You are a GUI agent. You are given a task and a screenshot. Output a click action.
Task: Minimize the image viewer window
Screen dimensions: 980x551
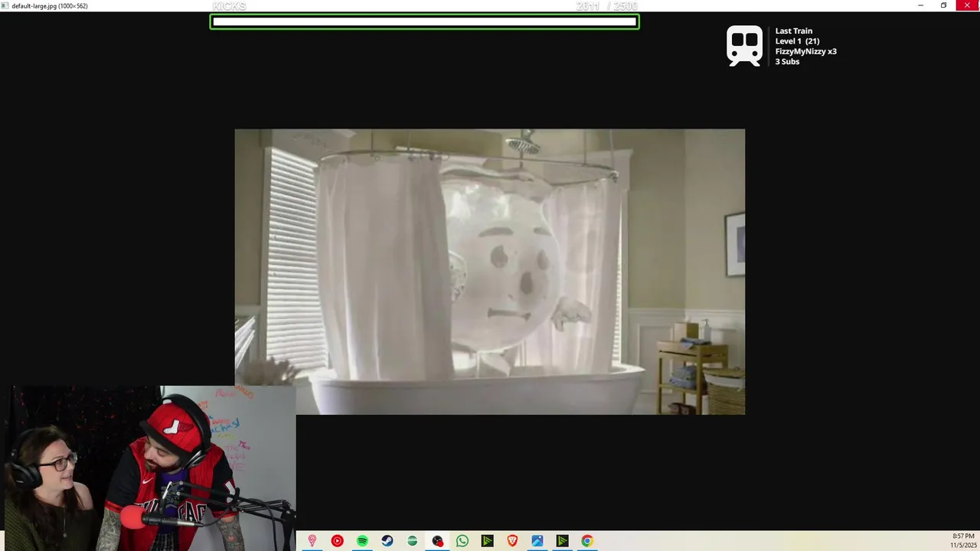(920, 5)
